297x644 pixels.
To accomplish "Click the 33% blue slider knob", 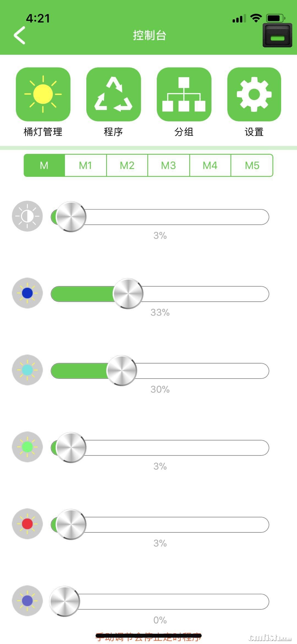I will tap(128, 294).
